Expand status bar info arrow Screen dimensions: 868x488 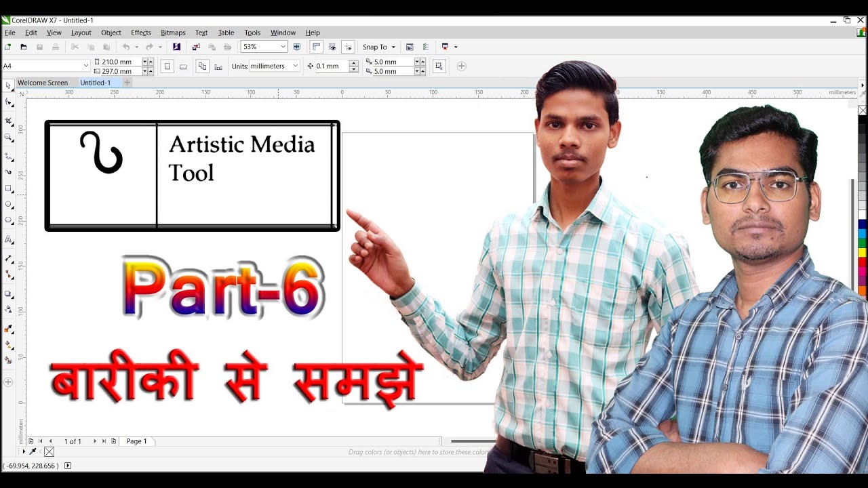(x=67, y=466)
